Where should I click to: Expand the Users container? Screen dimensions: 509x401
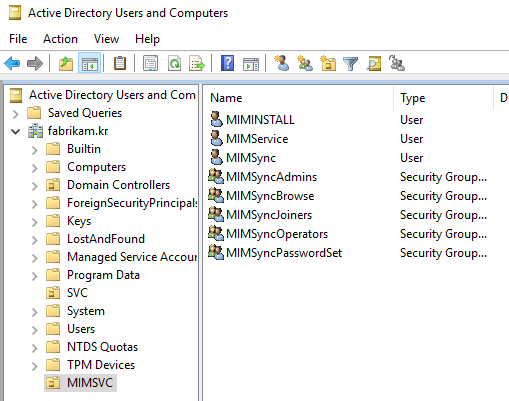click(x=34, y=330)
